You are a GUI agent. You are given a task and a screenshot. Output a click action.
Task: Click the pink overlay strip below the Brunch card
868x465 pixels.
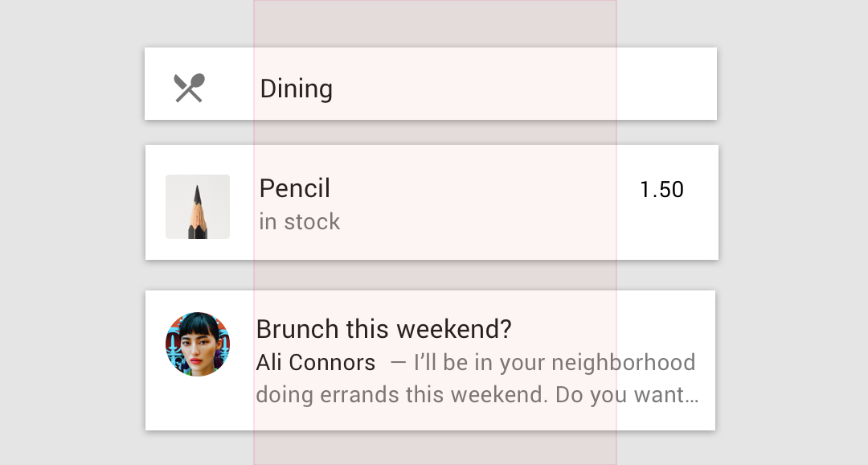tap(435, 448)
